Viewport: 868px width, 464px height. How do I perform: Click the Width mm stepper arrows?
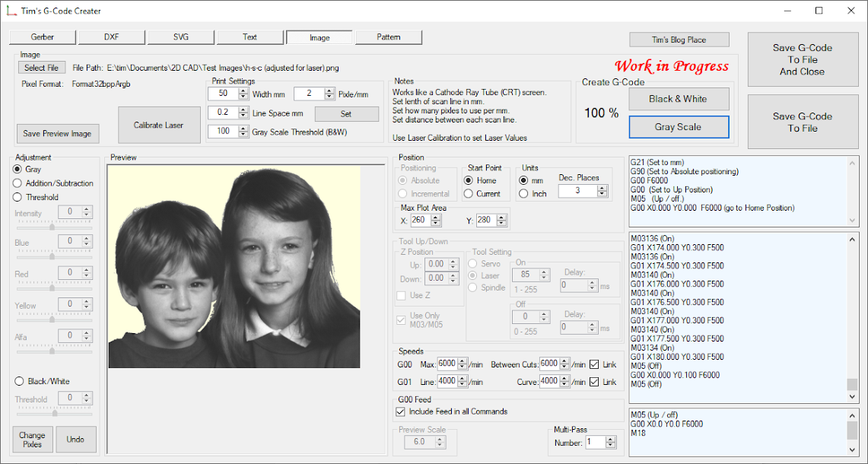coord(243,94)
